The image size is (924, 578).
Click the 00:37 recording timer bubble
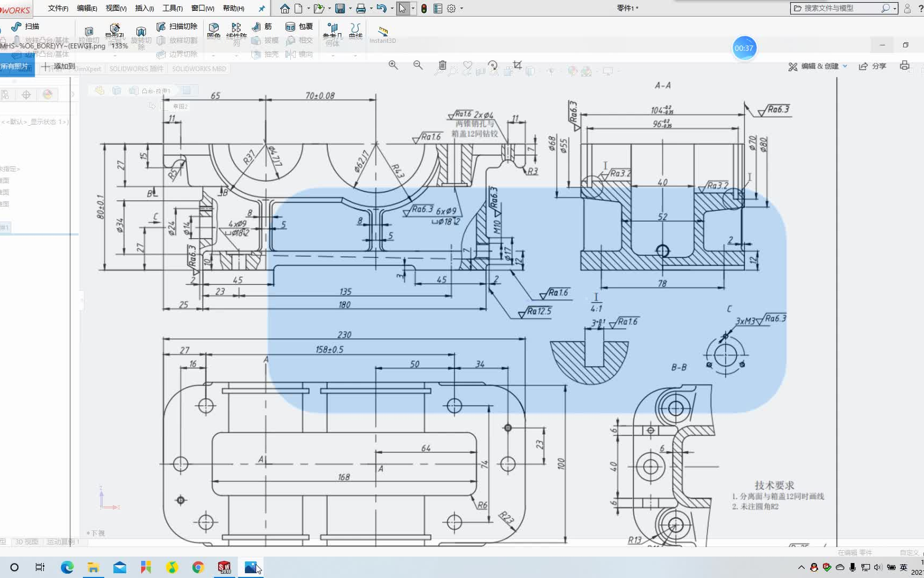tap(744, 48)
